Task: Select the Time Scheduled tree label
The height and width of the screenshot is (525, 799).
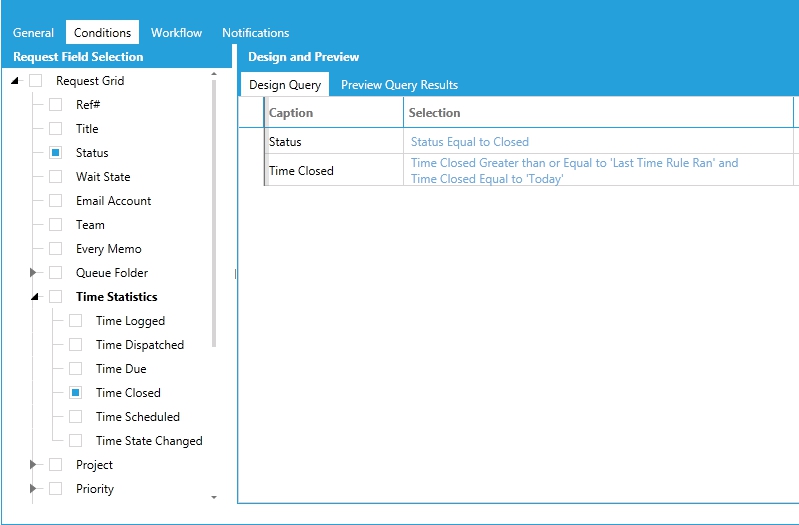Action: [x=138, y=416]
